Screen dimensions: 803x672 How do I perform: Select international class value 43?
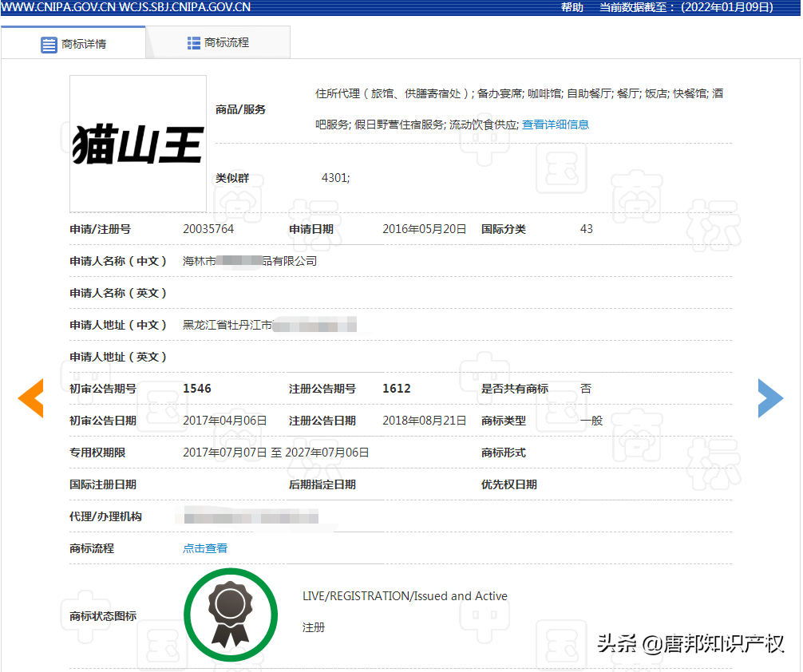pos(587,229)
